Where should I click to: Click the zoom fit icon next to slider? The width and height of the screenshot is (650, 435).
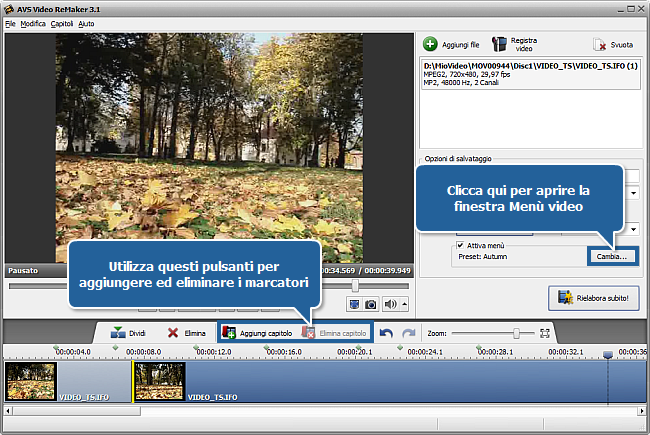pos(544,332)
